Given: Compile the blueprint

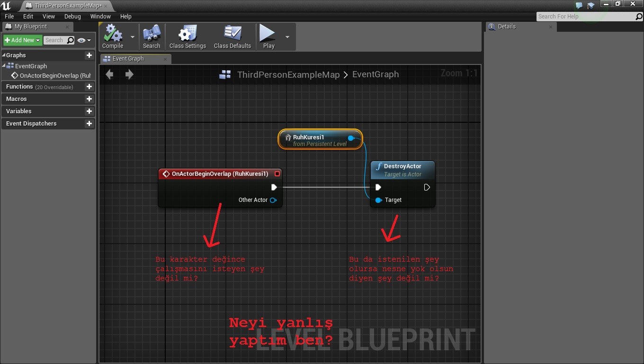Looking at the screenshot, I should pyautogui.click(x=113, y=37).
